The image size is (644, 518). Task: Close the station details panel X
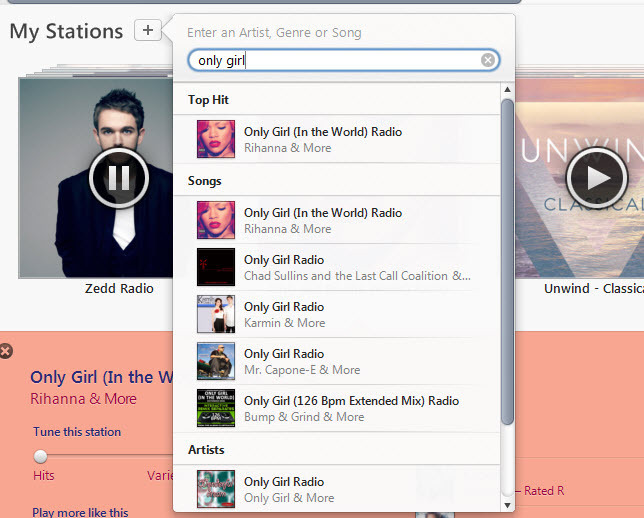[6, 351]
